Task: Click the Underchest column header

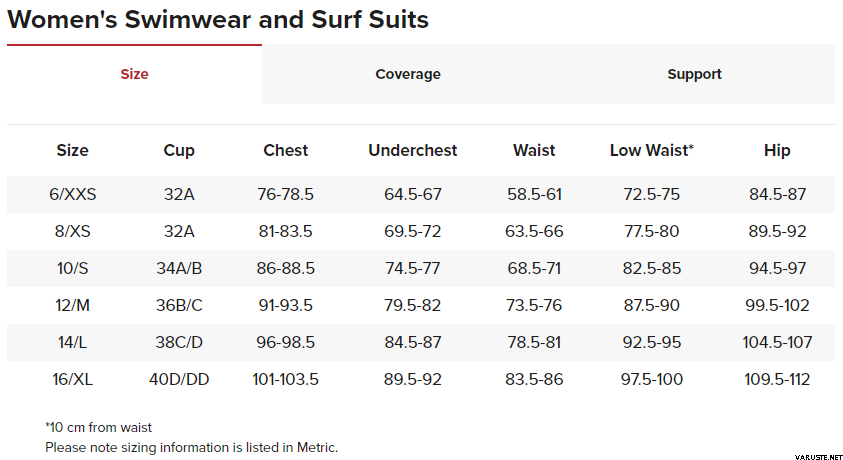Action: click(412, 150)
